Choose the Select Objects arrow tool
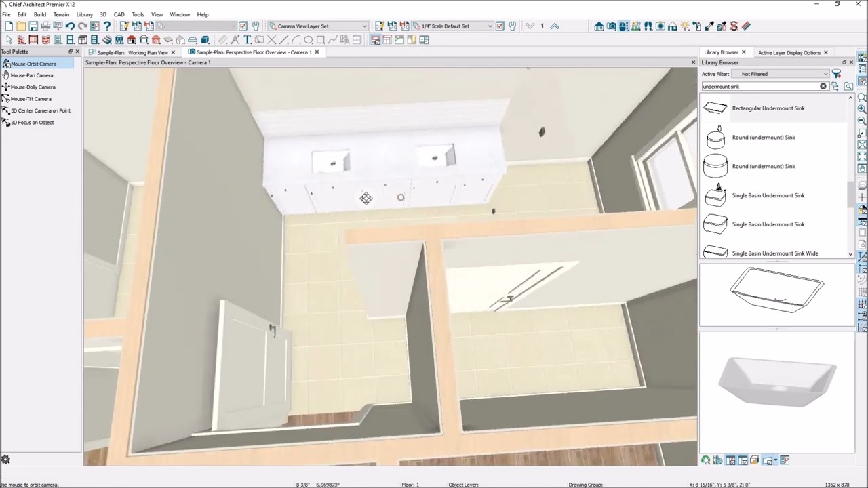This screenshot has width=868, height=488. (x=9, y=40)
